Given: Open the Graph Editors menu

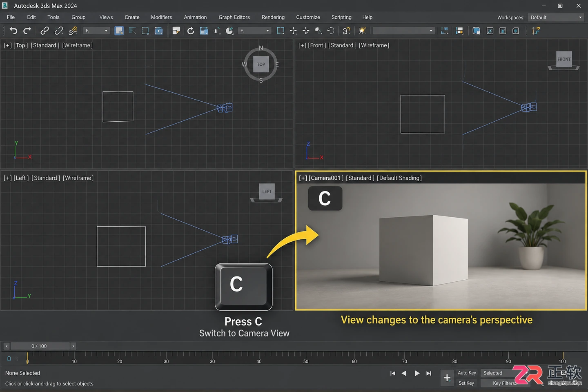Looking at the screenshot, I should [234, 17].
